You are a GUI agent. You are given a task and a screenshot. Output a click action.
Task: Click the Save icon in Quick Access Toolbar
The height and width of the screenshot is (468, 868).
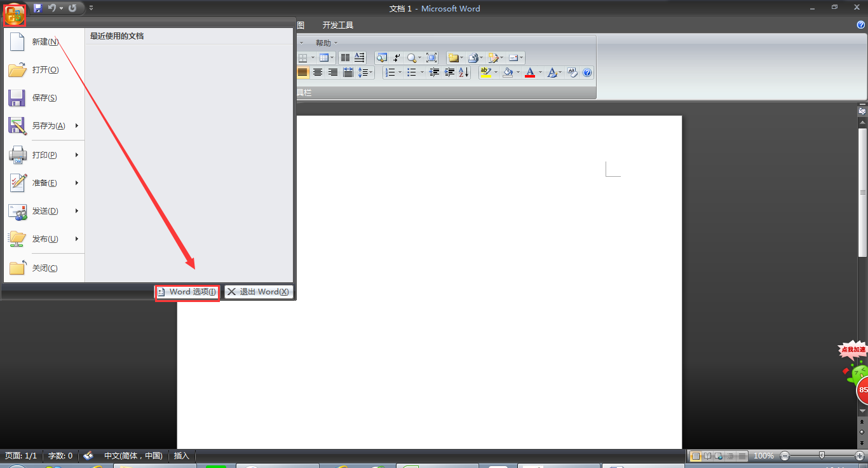[37, 8]
